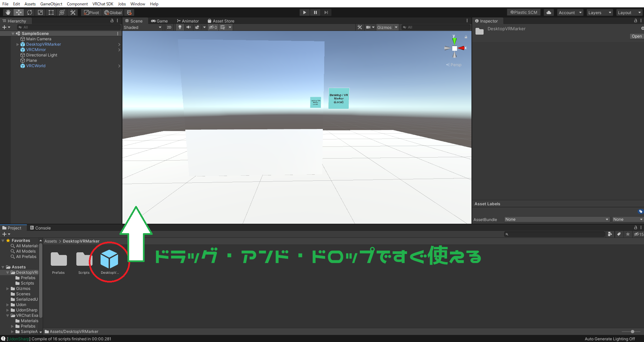
Task: Open the grid snapping settings icon
Action: click(x=129, y=12)
